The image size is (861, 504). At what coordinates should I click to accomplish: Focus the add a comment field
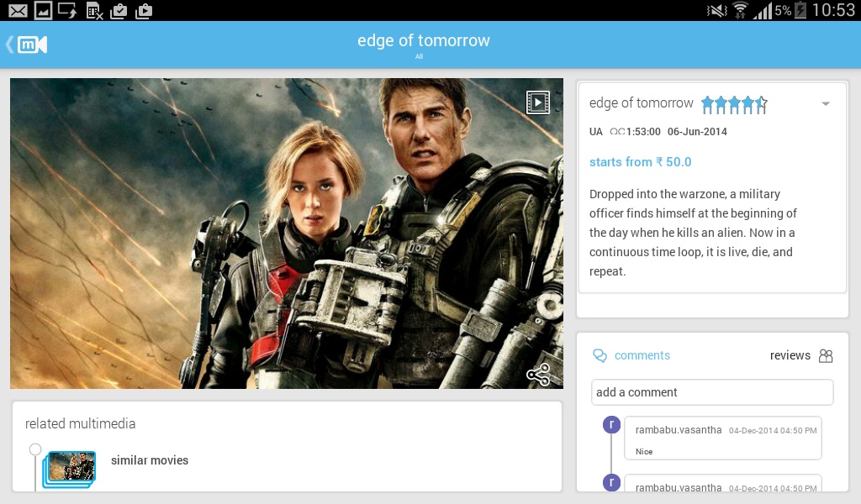[x=712, y=392]
